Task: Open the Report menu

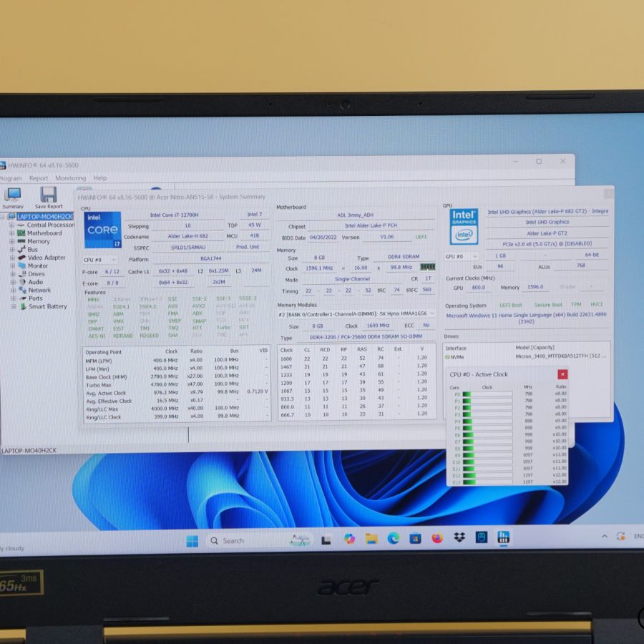Action: click(x=39, y=178)
